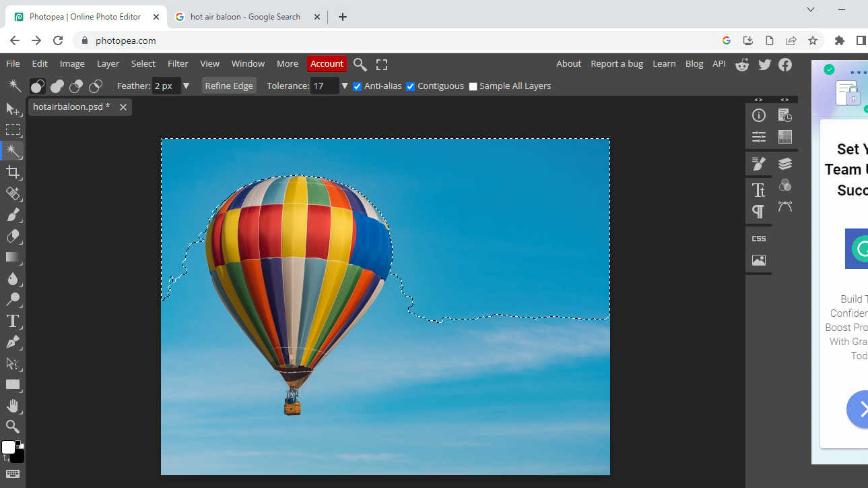Click the white foreground color swatch
Viewport: 868px width, 488px height.
coord(8,448)
